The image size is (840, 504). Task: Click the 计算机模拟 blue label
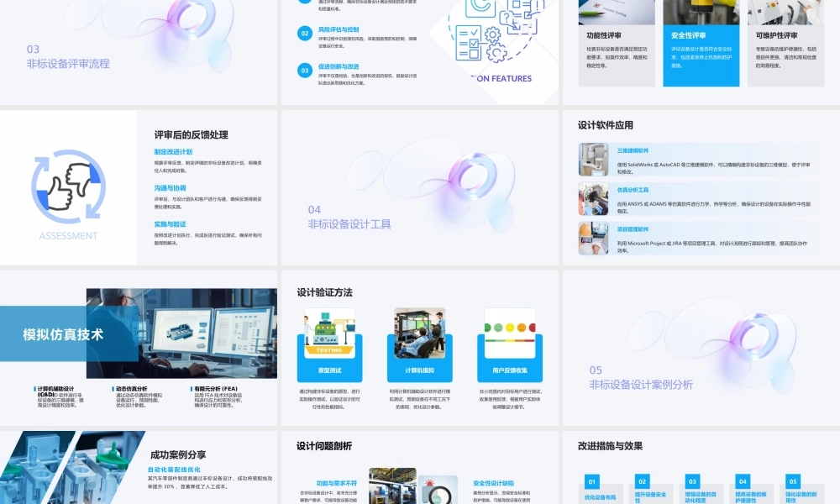point(420,370)
